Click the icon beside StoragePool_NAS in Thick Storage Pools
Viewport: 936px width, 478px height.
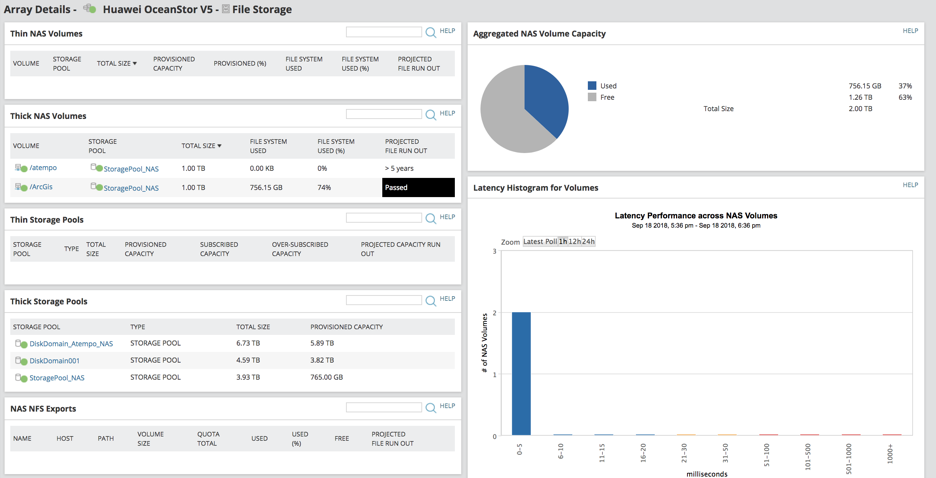[21, 378]
